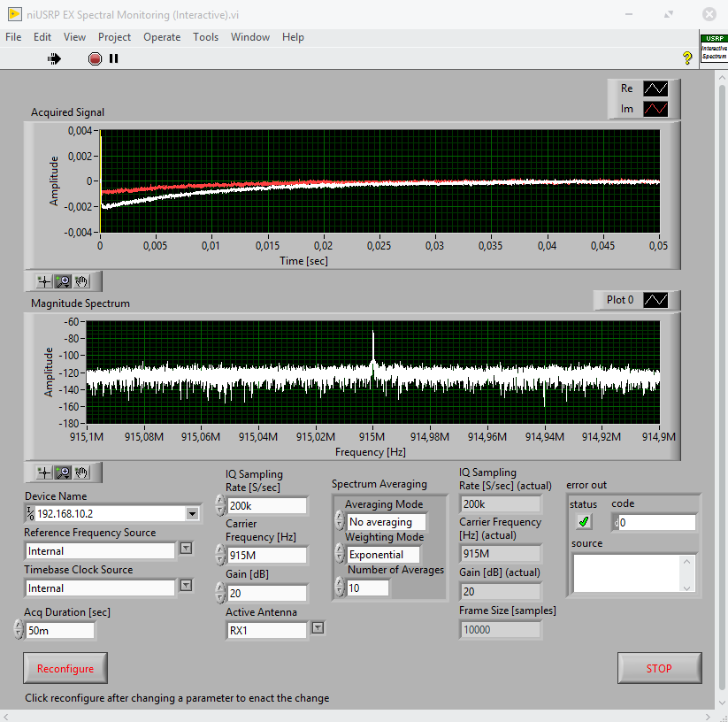728x722 pixels.
Task: Click the USRP Interactive Spectrum VI icon
Action: point(714,49)
